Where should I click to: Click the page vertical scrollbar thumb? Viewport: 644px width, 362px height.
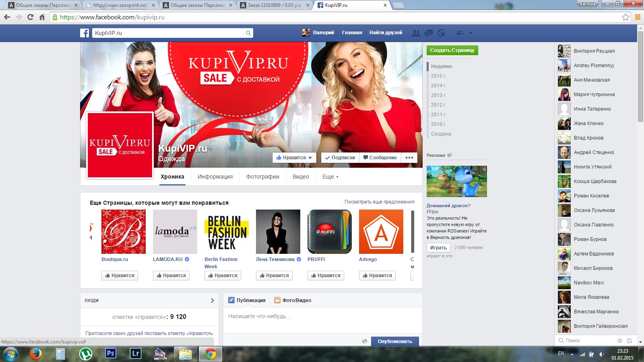coord(640,76)
